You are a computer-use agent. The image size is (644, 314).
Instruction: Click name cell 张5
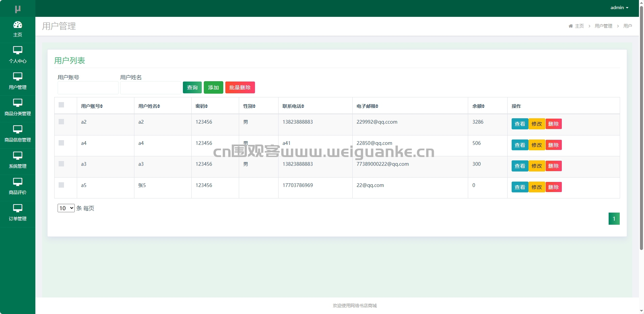(142, 185)
